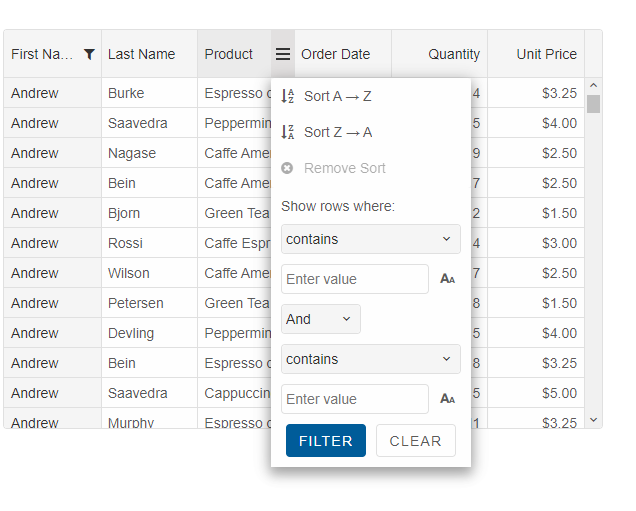
Task: Toggle match case for first filter value
Action: (447, 279)
